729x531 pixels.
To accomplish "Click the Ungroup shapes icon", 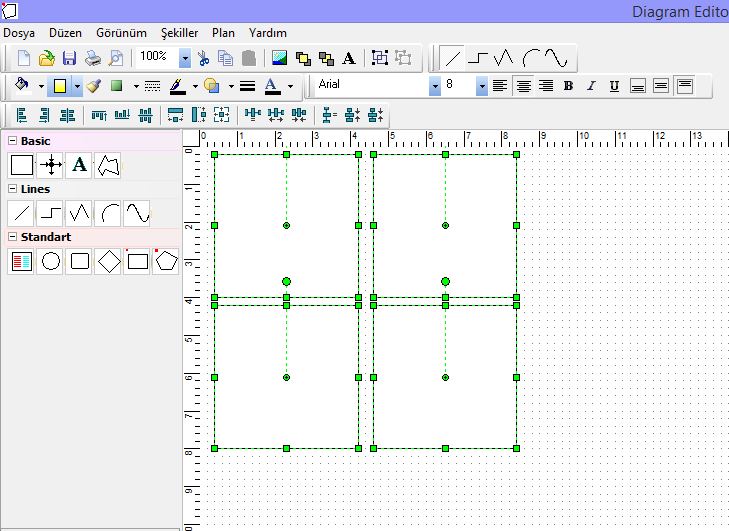I will pos(403,58).
